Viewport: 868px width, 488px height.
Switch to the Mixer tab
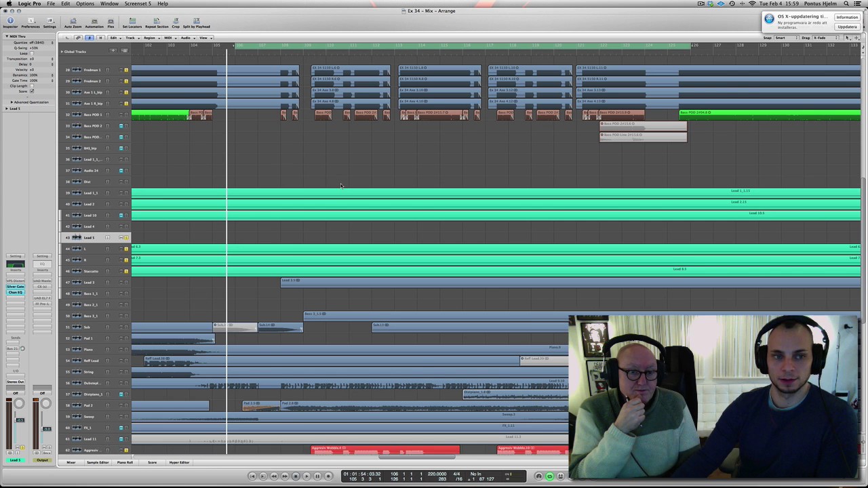coord(71,462)
